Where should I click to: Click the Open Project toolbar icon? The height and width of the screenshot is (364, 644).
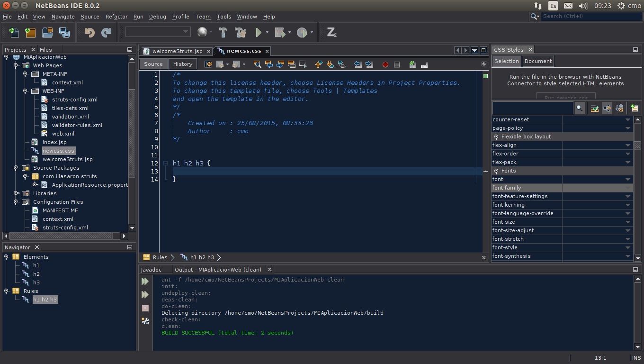point(47,32)
